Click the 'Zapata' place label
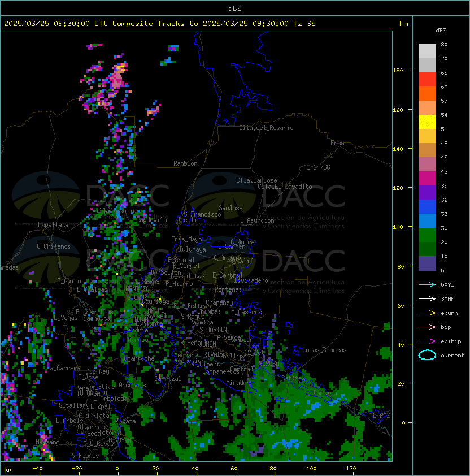 click(x=125, y=421)
